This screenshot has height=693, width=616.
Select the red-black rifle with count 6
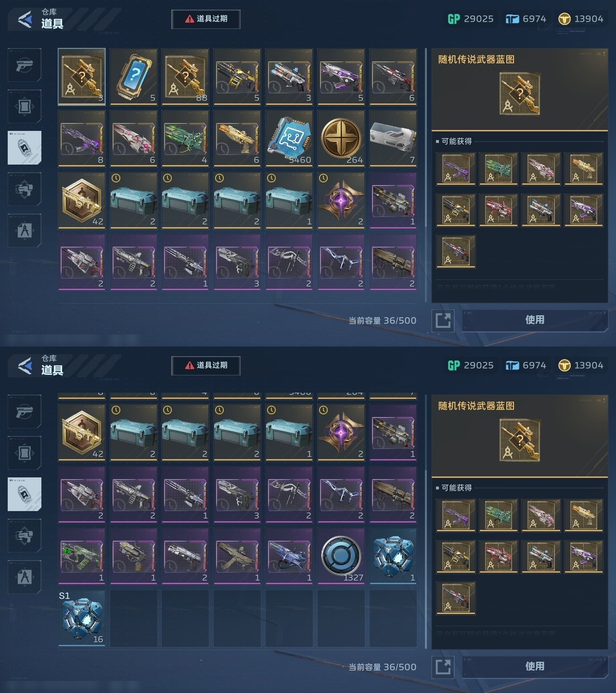[393, 77]
